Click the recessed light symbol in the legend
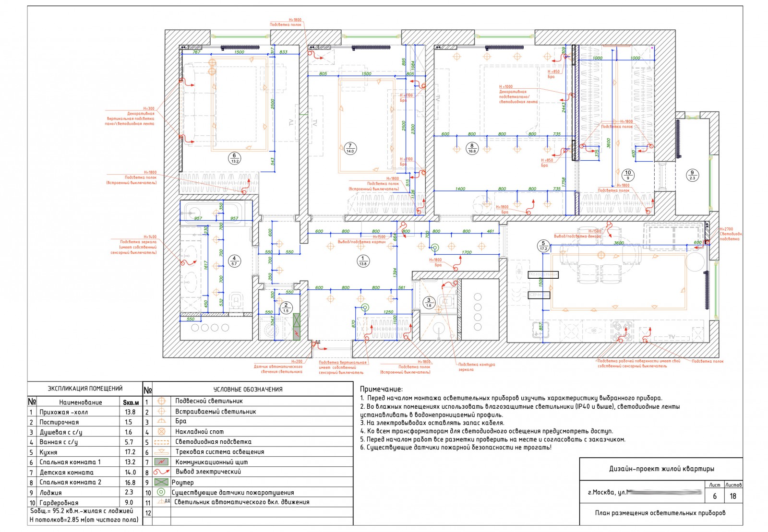 (162, 411)
